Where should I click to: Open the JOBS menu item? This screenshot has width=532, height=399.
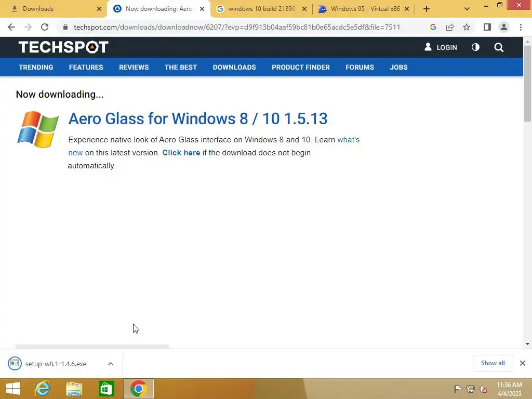coord(398,67)
